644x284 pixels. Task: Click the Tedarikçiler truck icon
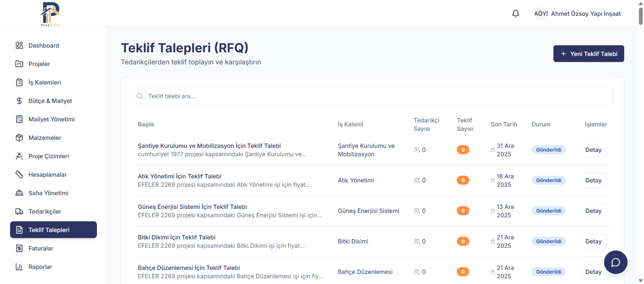[19, 212]
